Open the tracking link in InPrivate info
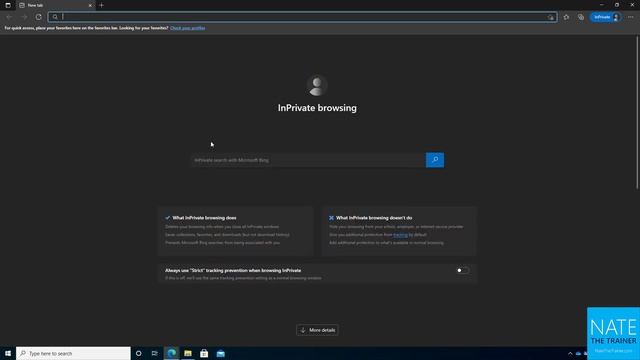 [x=400, y=235]
